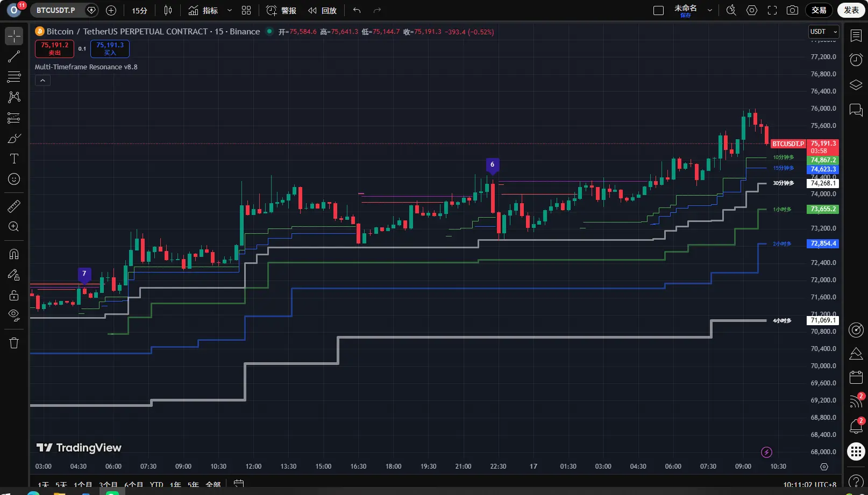
Task: Choose a chart layout with square icon
Action: click(658, 10)
